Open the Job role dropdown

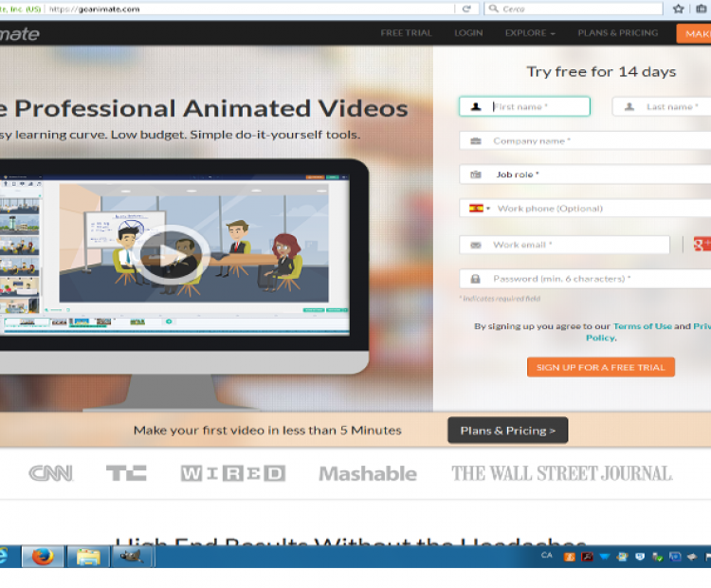point(585,175)
